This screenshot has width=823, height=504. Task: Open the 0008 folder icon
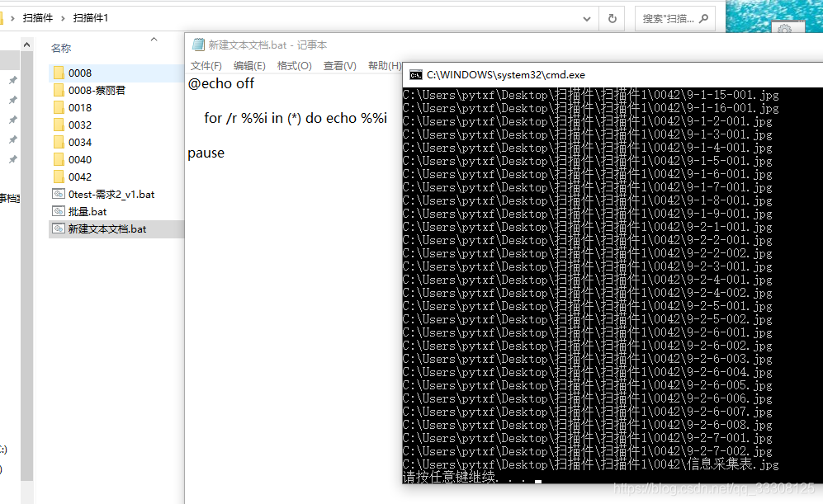(x=59, y=73)
